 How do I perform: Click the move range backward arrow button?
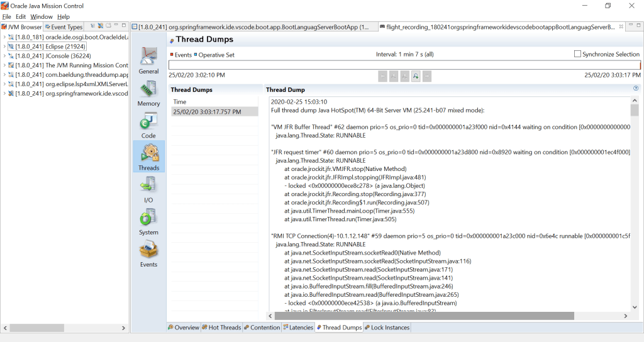click(x=382, y=76)
